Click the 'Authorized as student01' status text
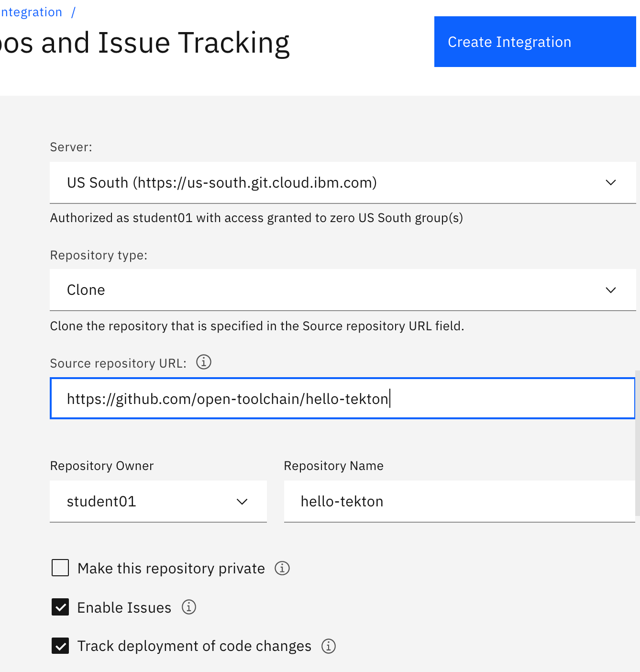 [256, 218]
